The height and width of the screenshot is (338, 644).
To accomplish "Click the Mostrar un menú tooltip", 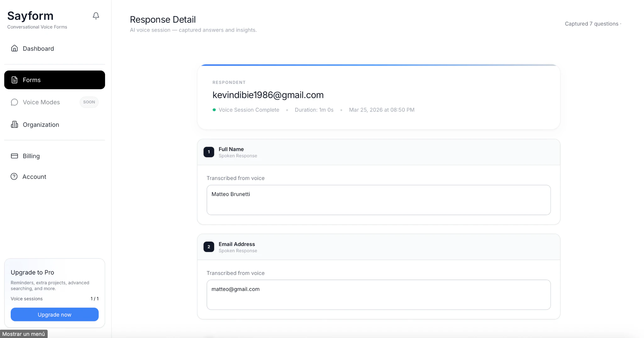I will pos(24,334).
